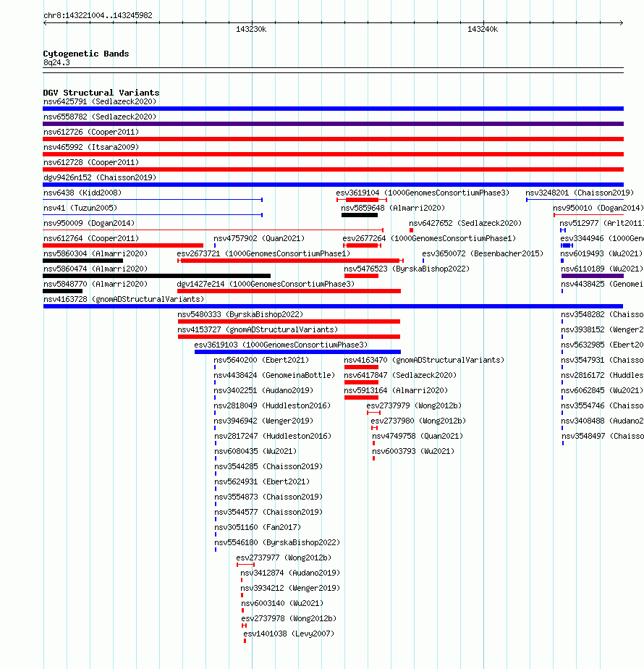Open nsv2818049 (Huddleston2016) variant label

click(272, 405)
